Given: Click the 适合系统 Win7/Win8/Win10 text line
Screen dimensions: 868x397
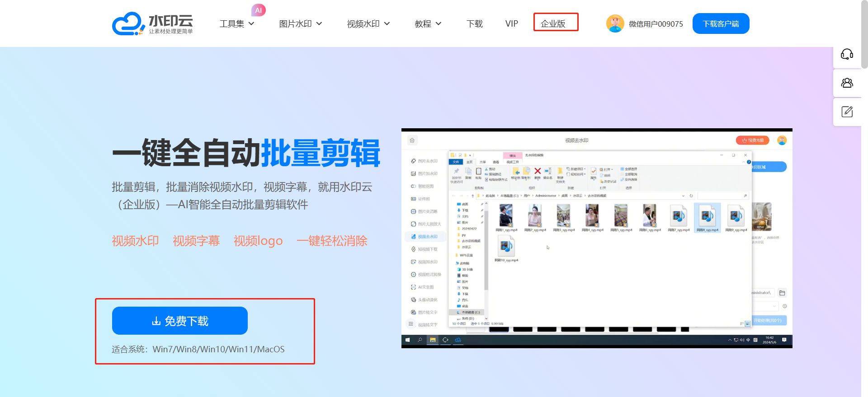Looking at the screenshot, I should [x=198, y=349].
